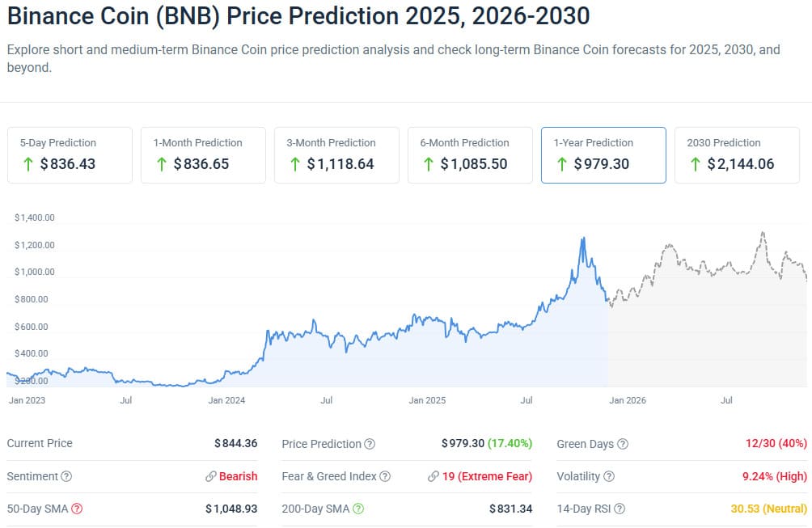Click the Sentiment help question-mark icon

pos(66,477)
